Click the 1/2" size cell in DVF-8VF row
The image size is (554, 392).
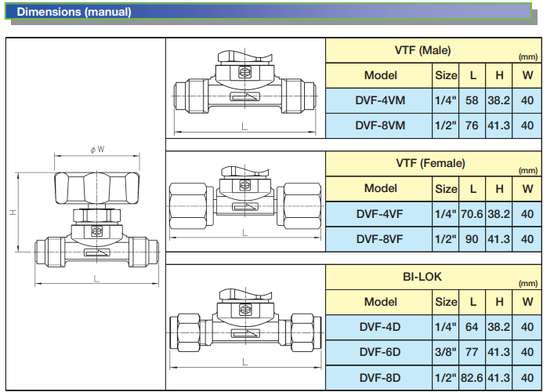coord(446,239)
